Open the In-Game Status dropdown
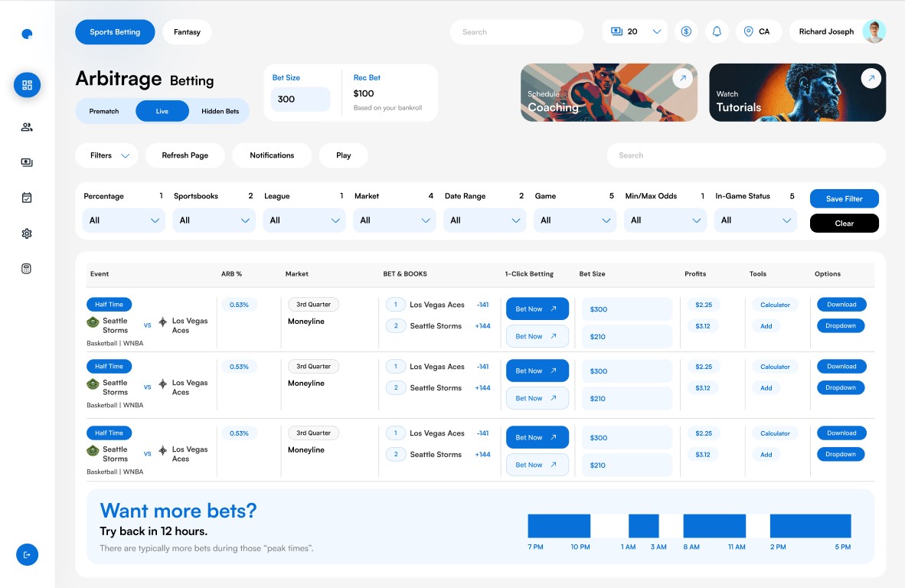Screen dimensions: 905x588 pos(755,220)
